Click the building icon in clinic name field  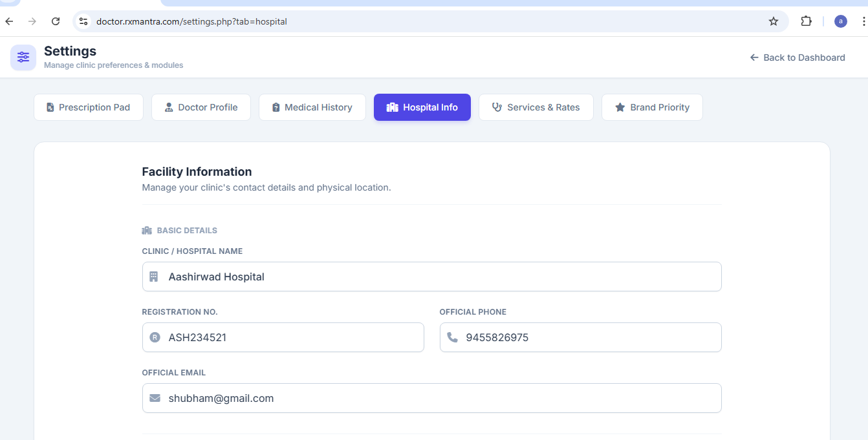(x=154, y=277)
